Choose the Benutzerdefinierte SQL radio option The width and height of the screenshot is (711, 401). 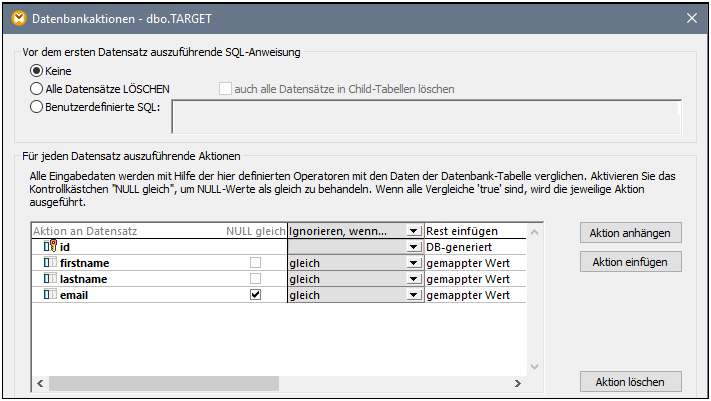36,107
